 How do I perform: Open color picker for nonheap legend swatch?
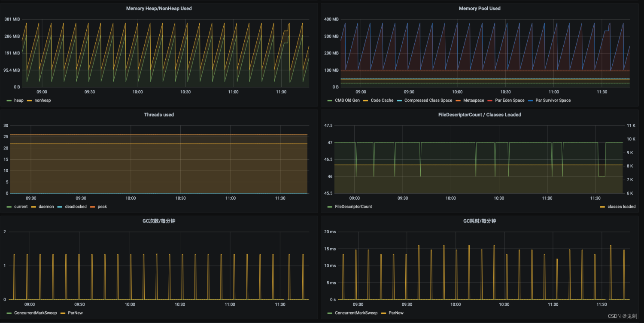[x=30, y=101]
